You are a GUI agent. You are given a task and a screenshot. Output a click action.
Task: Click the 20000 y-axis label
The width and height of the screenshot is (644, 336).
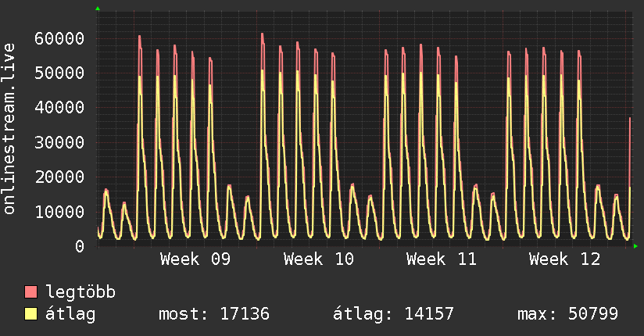pos(59,177)
